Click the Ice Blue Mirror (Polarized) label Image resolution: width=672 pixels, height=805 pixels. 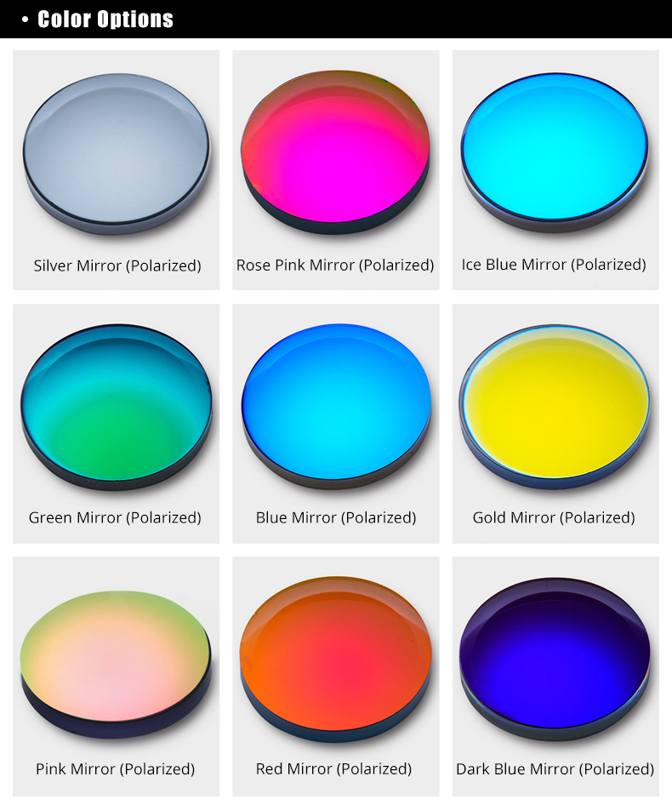point(554,265)
